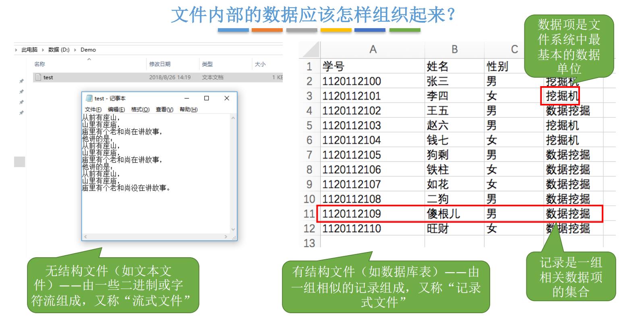This screenshot has height=318, width=644.
Task: Toggle the sort arrow above the 名称 column
Action: pos(89,59)
